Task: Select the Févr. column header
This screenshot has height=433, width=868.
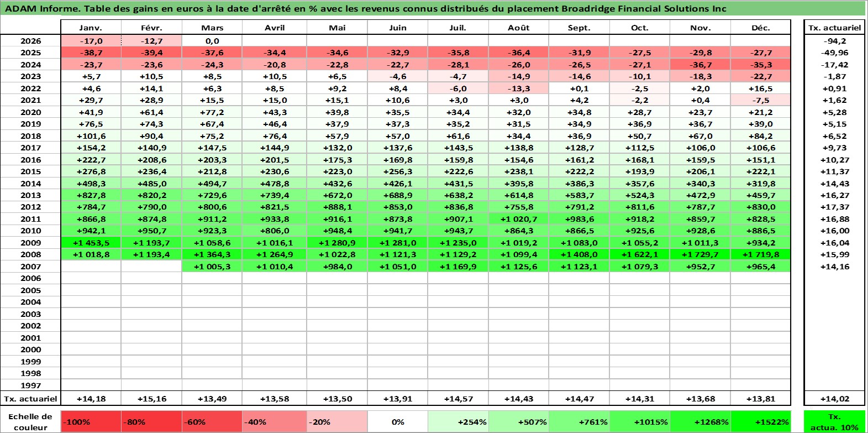Action: coord(151,28)
